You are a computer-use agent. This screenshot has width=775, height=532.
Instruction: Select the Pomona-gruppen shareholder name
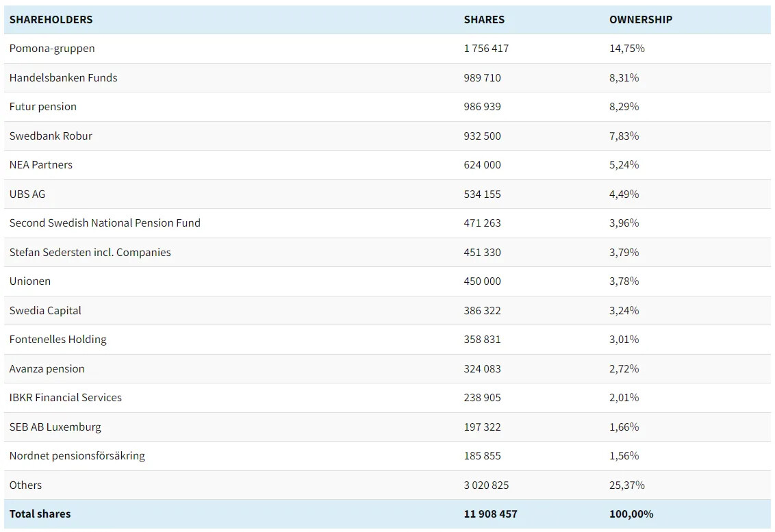52,49
